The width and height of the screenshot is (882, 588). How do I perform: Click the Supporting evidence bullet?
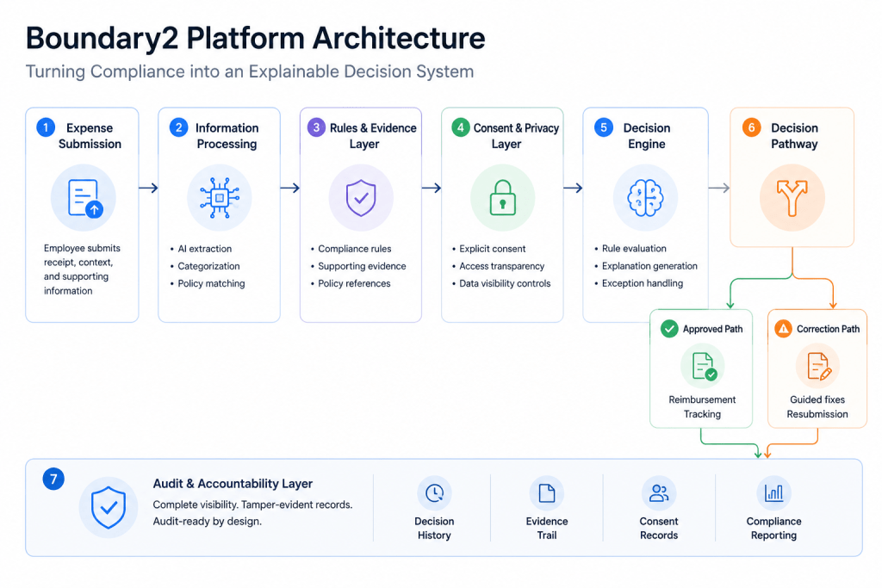click(x=358, y=266)
